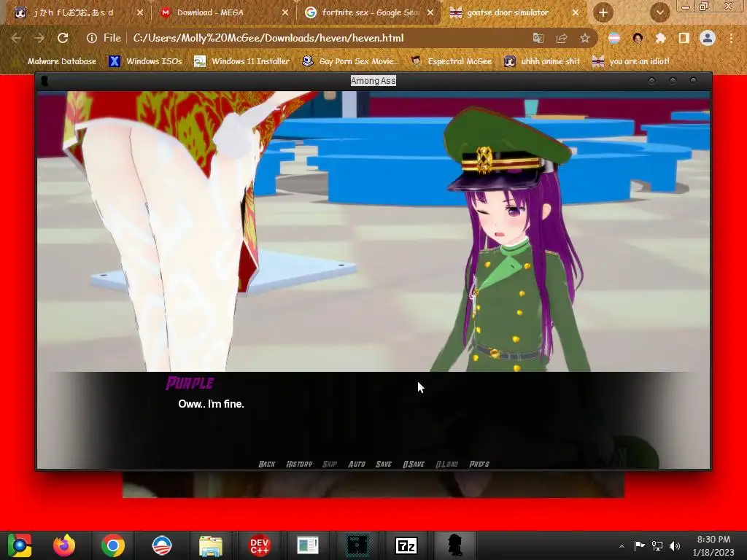Open the Obama logo app in taskbar
This screenshot has height=560, width=747.
161,545
